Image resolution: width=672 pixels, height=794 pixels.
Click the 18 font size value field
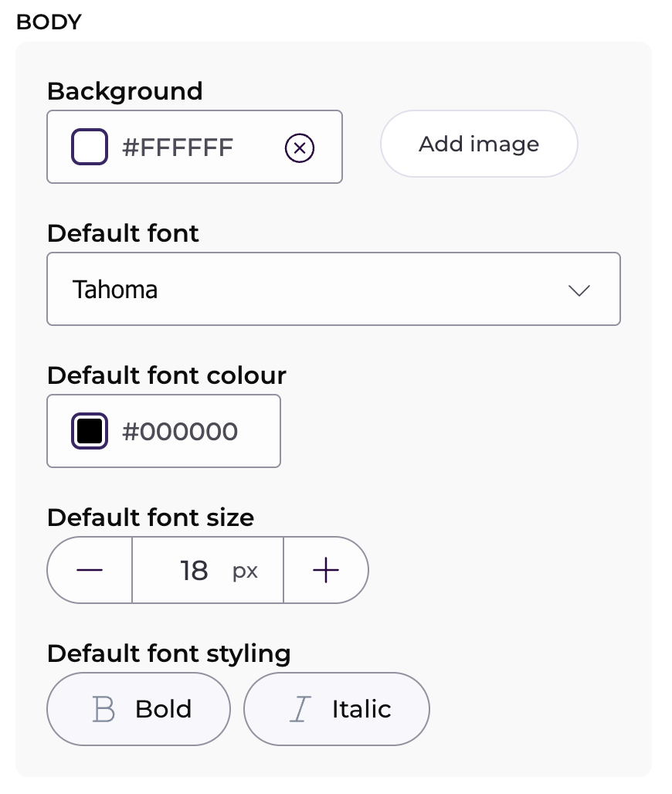click(x=194, y=570)
